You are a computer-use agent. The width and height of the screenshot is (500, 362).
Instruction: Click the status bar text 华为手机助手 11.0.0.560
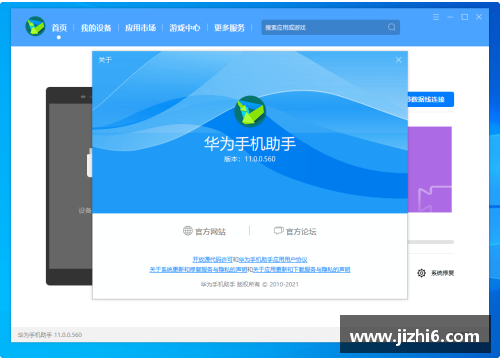coord(50,335)
